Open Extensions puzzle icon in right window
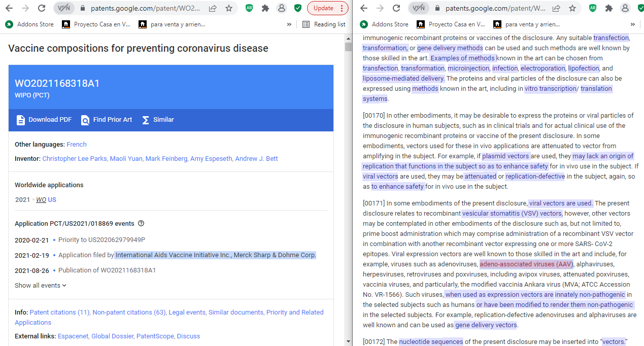This screenshot has width=644, height=346. tap(608, 8)
